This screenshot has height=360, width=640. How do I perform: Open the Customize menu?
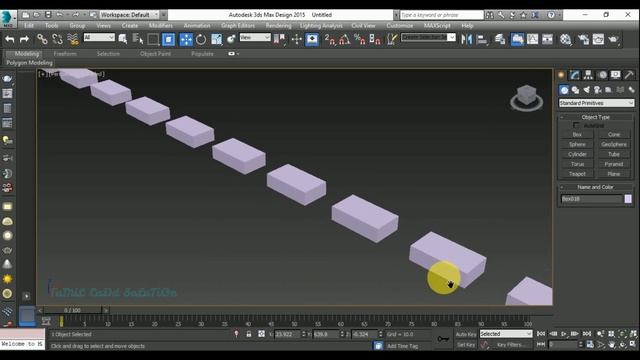[x=400, y=25]
